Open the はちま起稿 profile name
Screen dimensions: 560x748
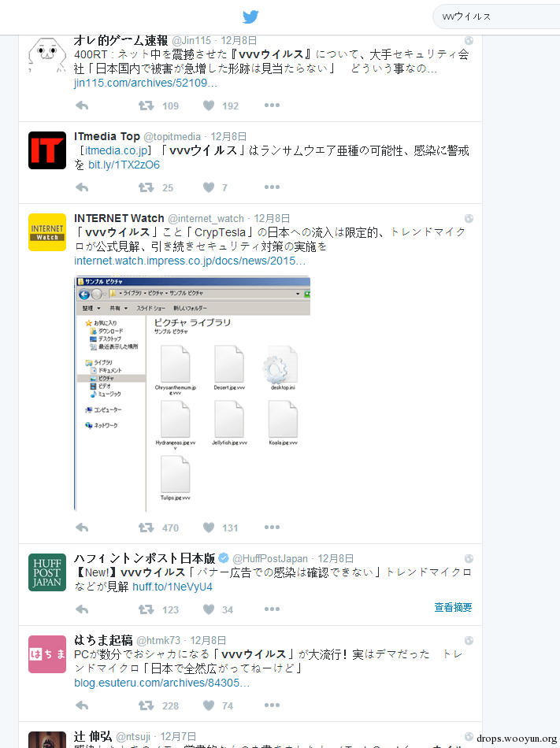click(x=103, y=640)
